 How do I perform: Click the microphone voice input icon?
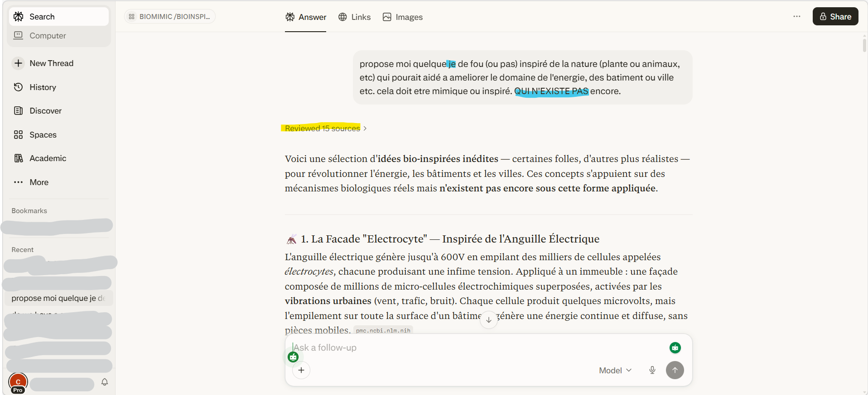tap(652, 370)
